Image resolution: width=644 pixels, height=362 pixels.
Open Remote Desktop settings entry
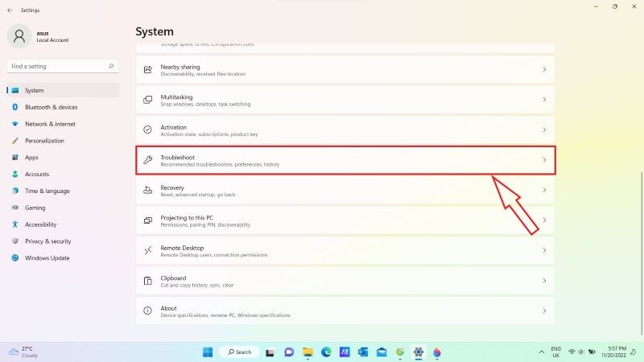(345, 250)
